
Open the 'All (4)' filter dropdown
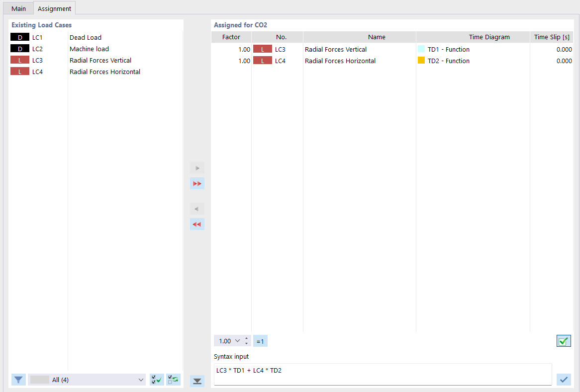pyautogui.click(x=87, y=380)
